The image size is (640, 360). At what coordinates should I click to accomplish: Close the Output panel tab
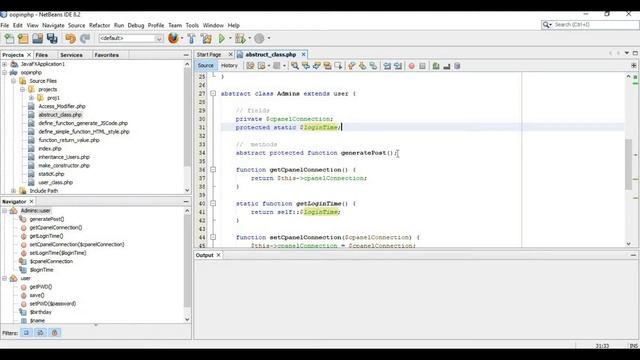[x=218, y=255]
